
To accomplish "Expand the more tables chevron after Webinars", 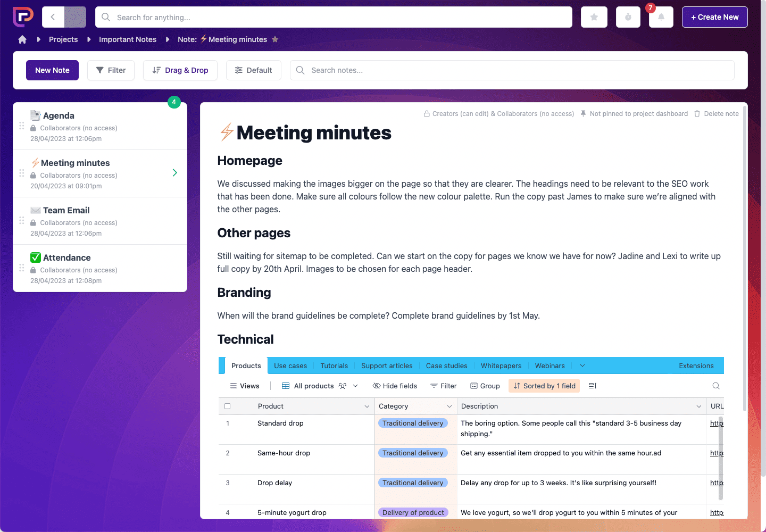I will [582, 365].
